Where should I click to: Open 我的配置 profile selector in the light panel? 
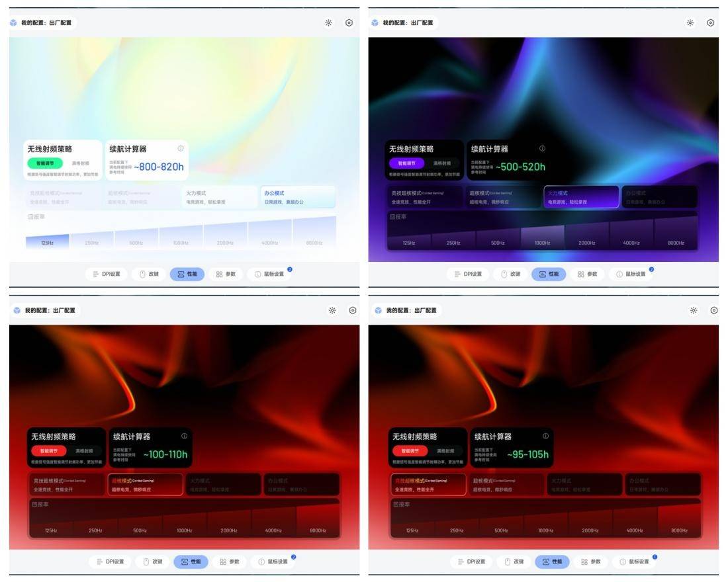point(46,22)
